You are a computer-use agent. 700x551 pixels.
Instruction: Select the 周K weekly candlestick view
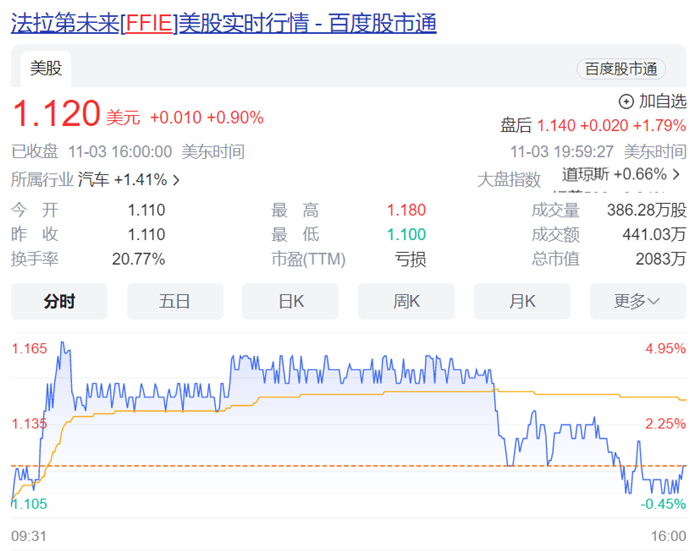(406, 301)
